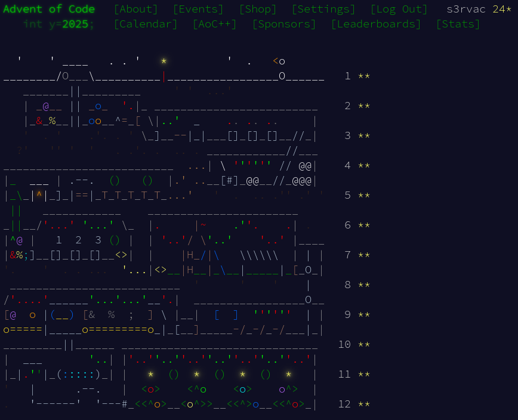
Task: Open the About page link
Action: click(x=135, y=9)
